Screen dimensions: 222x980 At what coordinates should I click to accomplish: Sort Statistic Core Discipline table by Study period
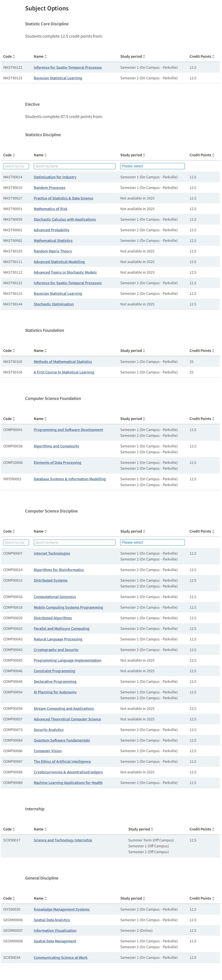click(132, 57)
